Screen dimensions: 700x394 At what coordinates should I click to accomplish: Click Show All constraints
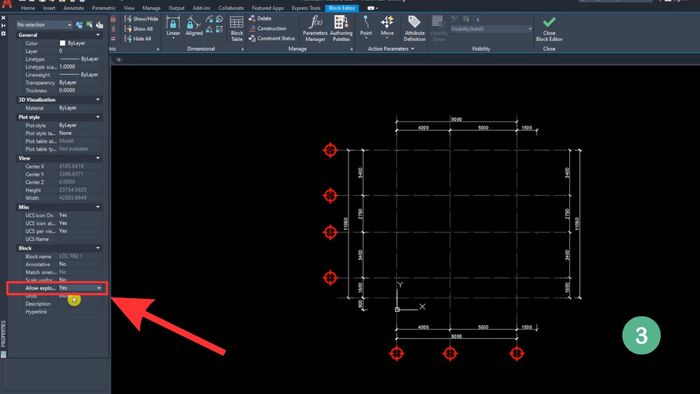(x=139, y=29)
